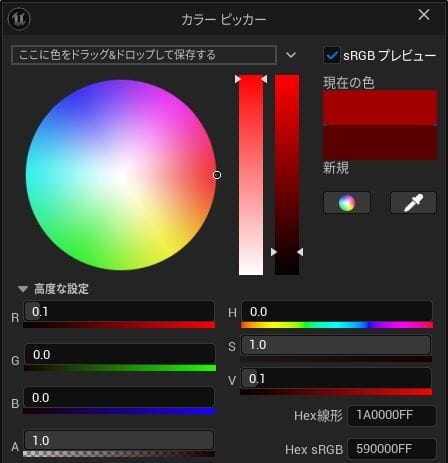Click the Hex線形 input field
This screenshot has height=463, width=448.
(392, 415)
